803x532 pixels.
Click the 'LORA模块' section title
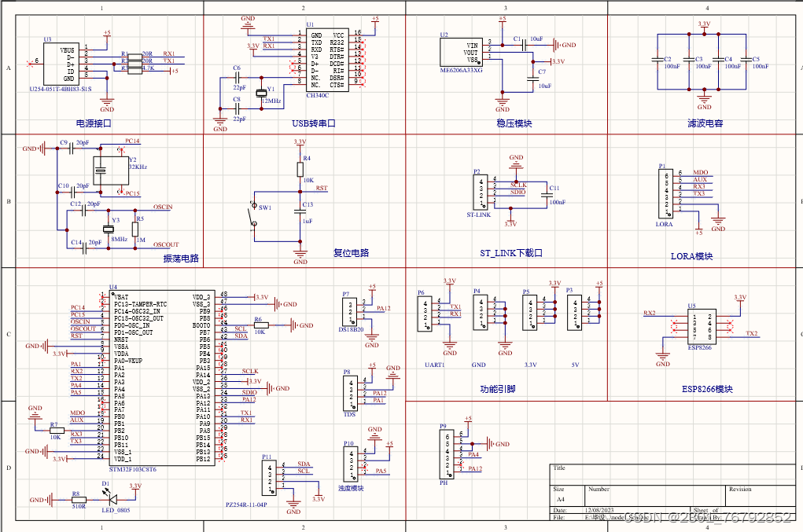692,255
